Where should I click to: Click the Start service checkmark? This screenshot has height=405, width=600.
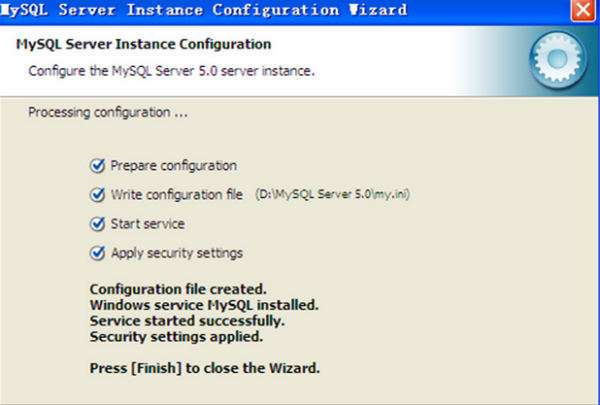(97, 224)
